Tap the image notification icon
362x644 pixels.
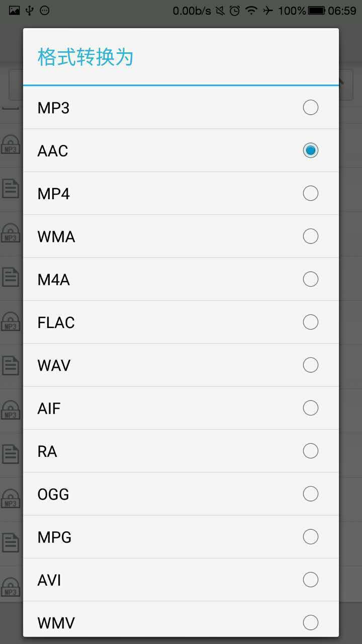15,11
